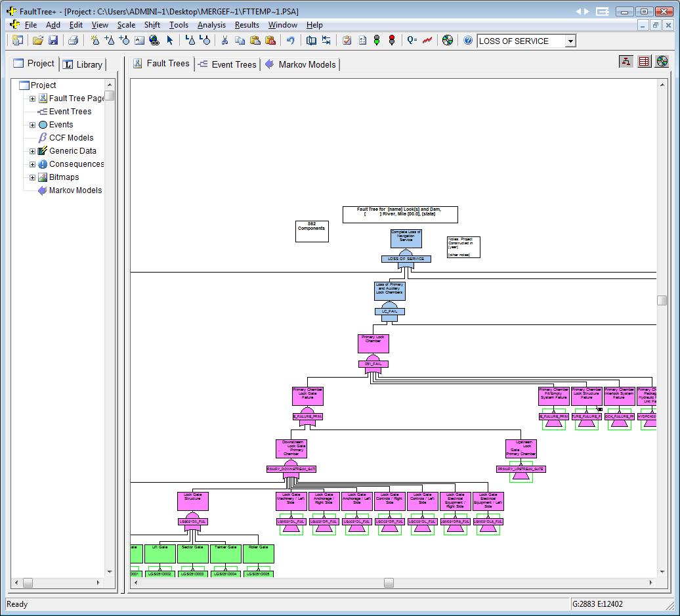Stop analysis with red traffic light icon
Viewport: 680px width, 616px height.
(x=392, y=40)
